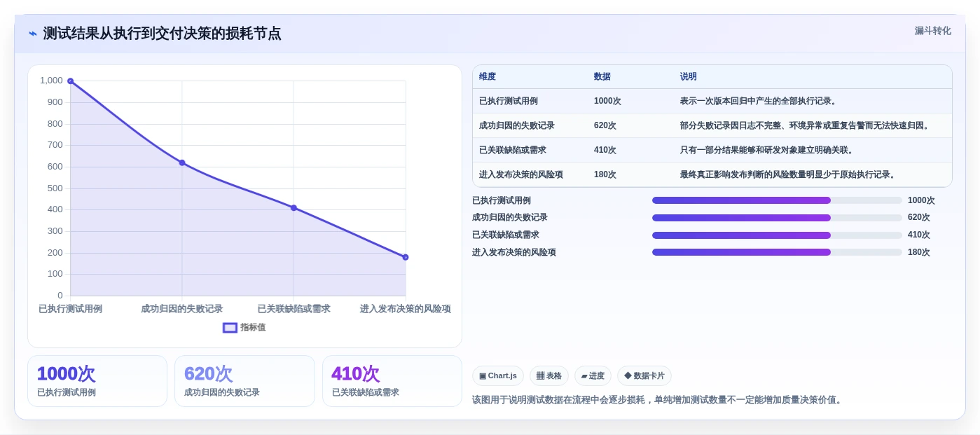Click table cell 进入发布决策的风险项
Screen dimensions: 980x435
point(521,174)
